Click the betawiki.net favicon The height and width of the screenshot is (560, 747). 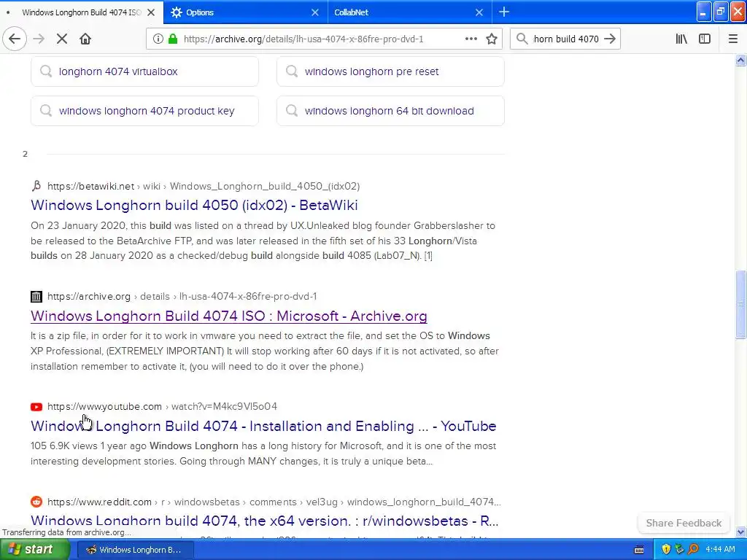coord(36,186)
